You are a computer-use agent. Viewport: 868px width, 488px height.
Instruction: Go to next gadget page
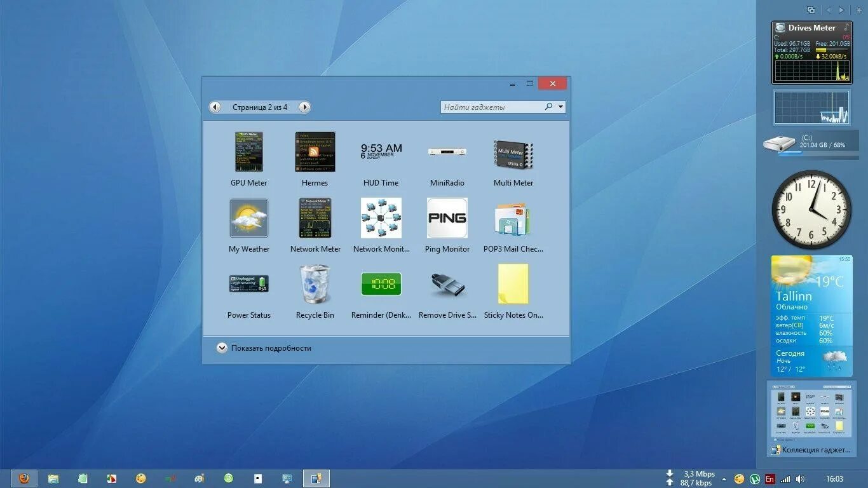(x=304, y=107)
